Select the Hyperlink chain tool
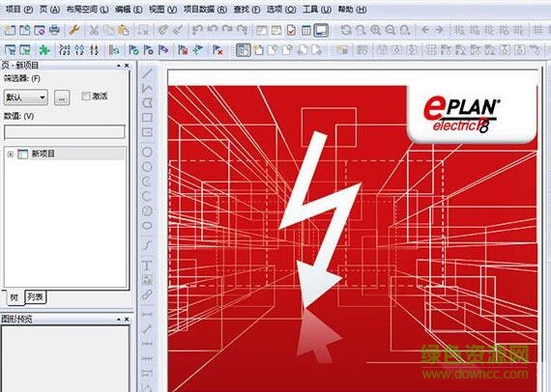This screenshot has width=551, height=392. pos(147,294)
